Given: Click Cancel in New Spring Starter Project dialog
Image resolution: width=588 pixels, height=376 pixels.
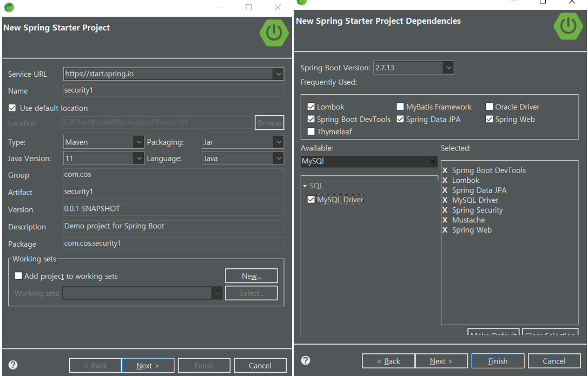Looking at the screenshot, I should pyautogui.click(x=260, y=366).
